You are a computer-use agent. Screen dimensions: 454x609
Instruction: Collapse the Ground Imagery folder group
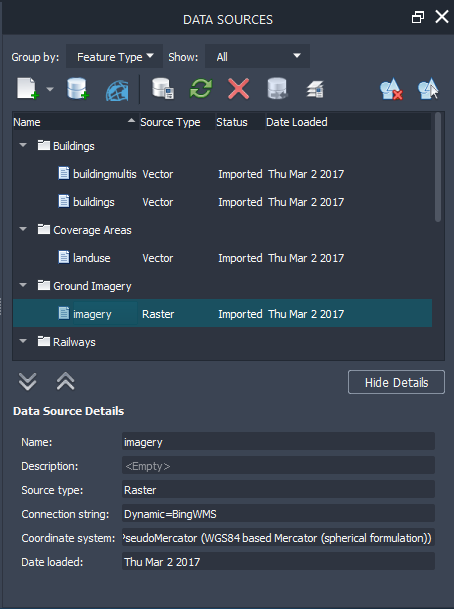tap(23, 285)
